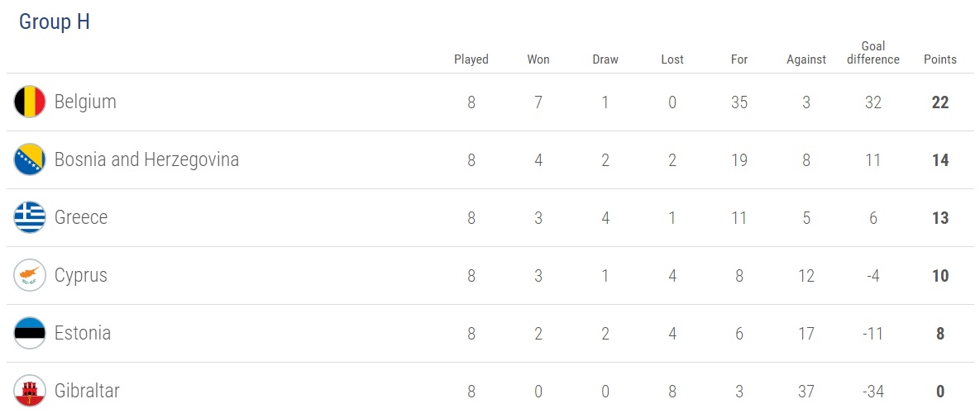This screenshot has height=418, width=980.
Task: Click the Points column header
Action: 940,59
